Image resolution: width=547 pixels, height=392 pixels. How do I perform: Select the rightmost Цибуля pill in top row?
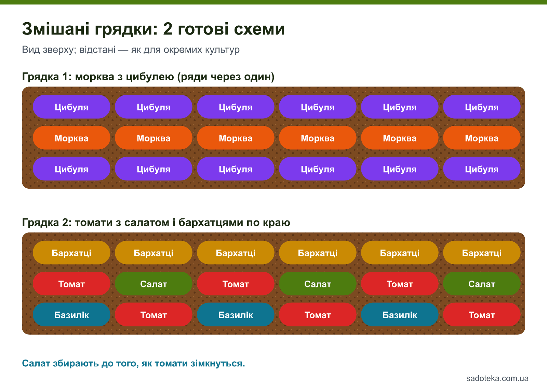482,107
